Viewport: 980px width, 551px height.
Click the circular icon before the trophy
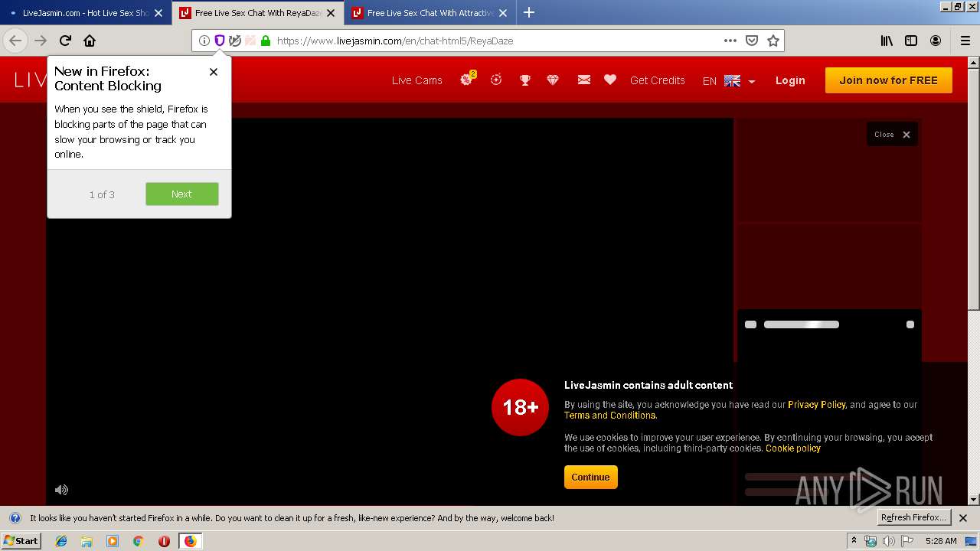[x=496, y=79]
